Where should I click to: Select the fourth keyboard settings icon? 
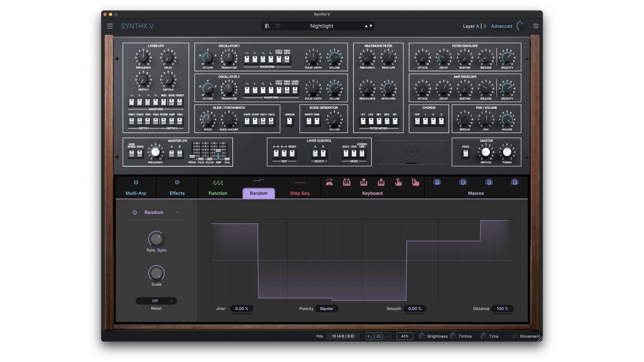pyautogui.click(x=381, y=182)
